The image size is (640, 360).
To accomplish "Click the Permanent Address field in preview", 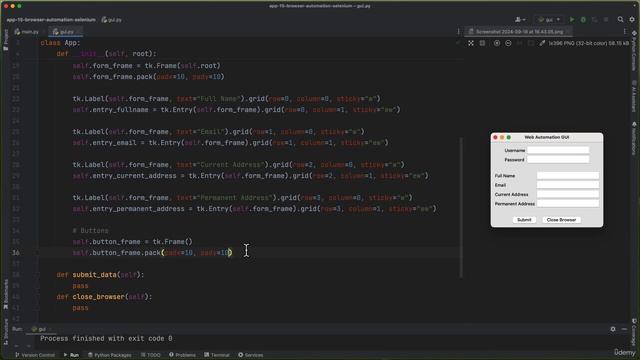I will point(568,203).
